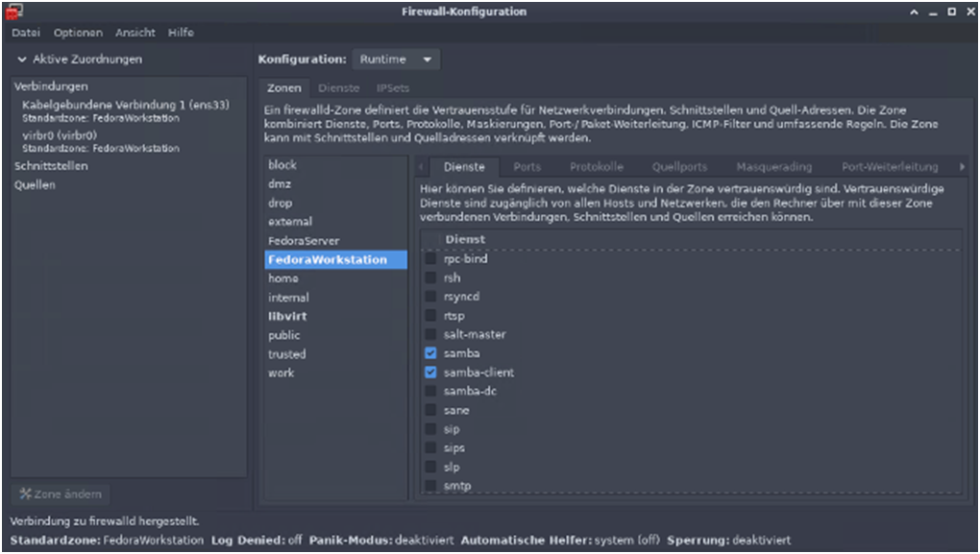980x554 pixels.
Task: Click the Sperrung status entry
Action: pyautogui.click(x=728, y=541)
